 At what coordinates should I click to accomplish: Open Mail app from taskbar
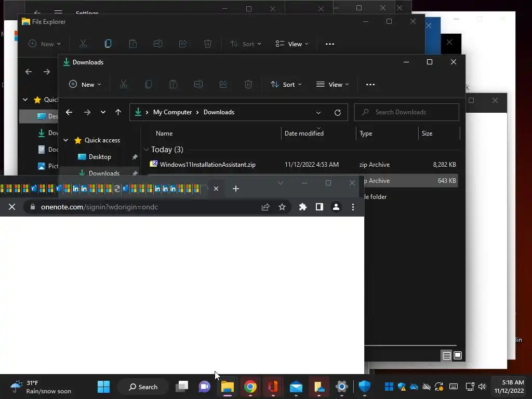coord(296,387)
